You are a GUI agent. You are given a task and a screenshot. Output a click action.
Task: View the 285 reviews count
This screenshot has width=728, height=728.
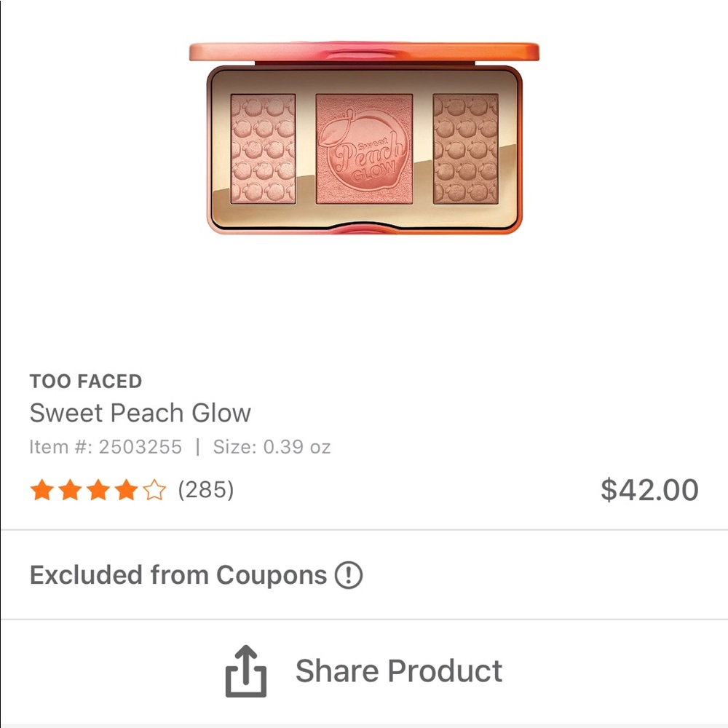tap(207, 488)
